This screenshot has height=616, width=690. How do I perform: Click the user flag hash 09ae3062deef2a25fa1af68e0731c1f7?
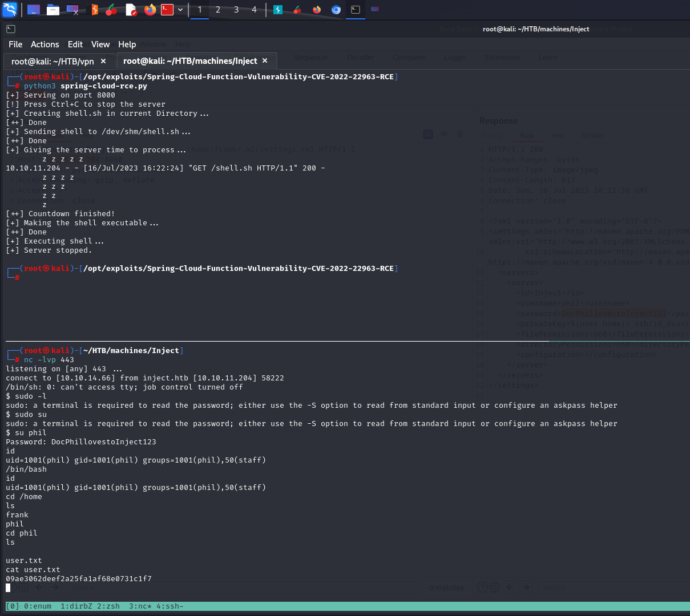(79, 579)
